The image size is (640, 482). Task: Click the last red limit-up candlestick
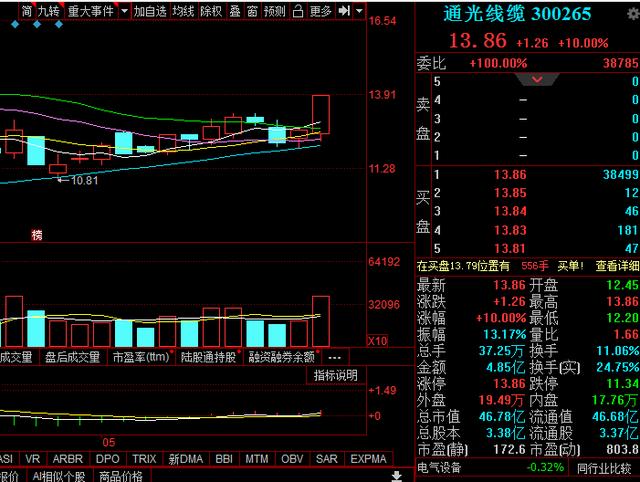[x=321, y=114]
